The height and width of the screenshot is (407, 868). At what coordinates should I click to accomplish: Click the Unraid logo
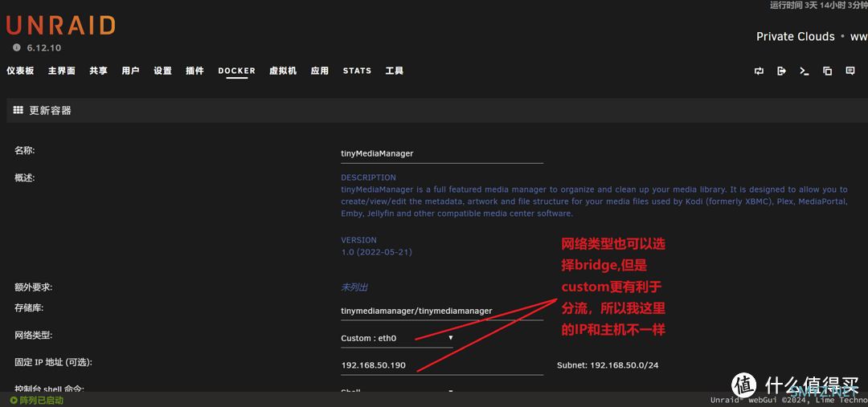click(61, 26)
